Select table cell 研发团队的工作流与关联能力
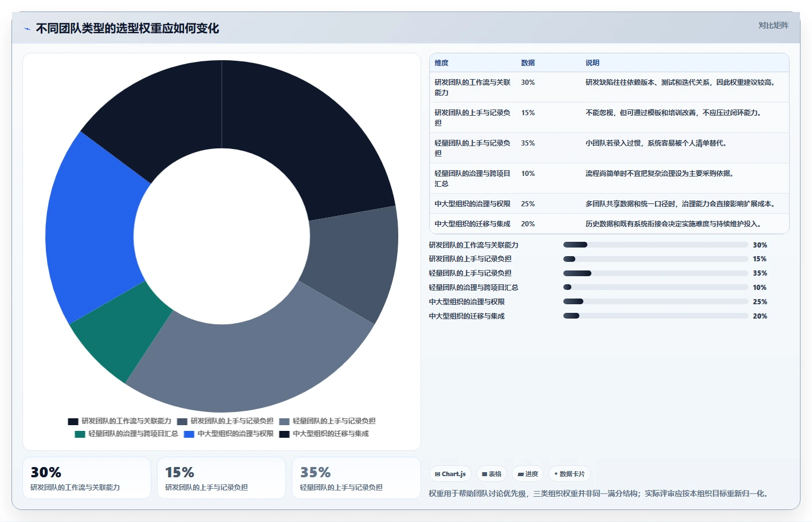812x522 pixels. pos(473,87)
